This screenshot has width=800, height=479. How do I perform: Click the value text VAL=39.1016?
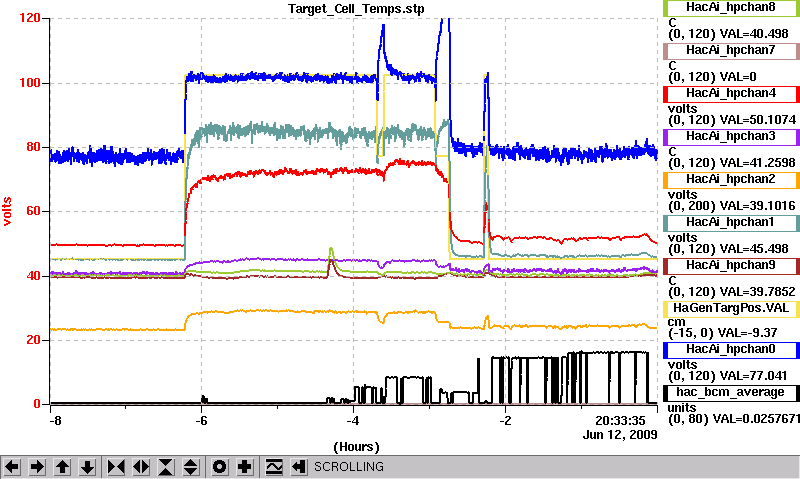757,206
